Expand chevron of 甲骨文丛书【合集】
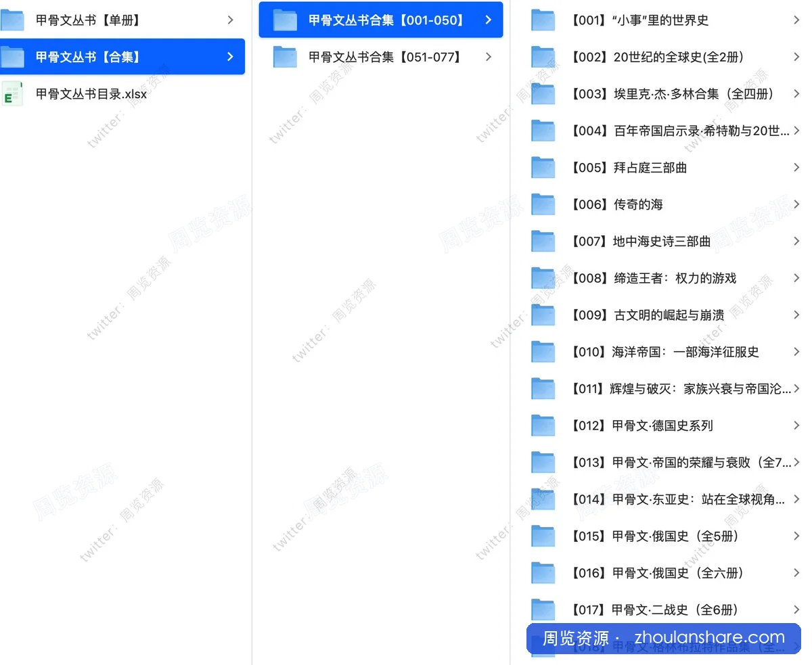 click(231, 57)
